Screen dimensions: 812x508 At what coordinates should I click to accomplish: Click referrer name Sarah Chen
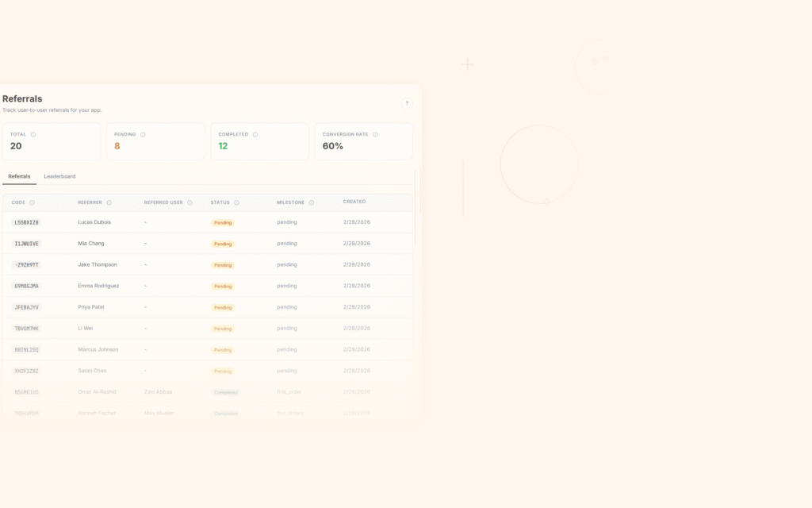(x=92, y=371)
